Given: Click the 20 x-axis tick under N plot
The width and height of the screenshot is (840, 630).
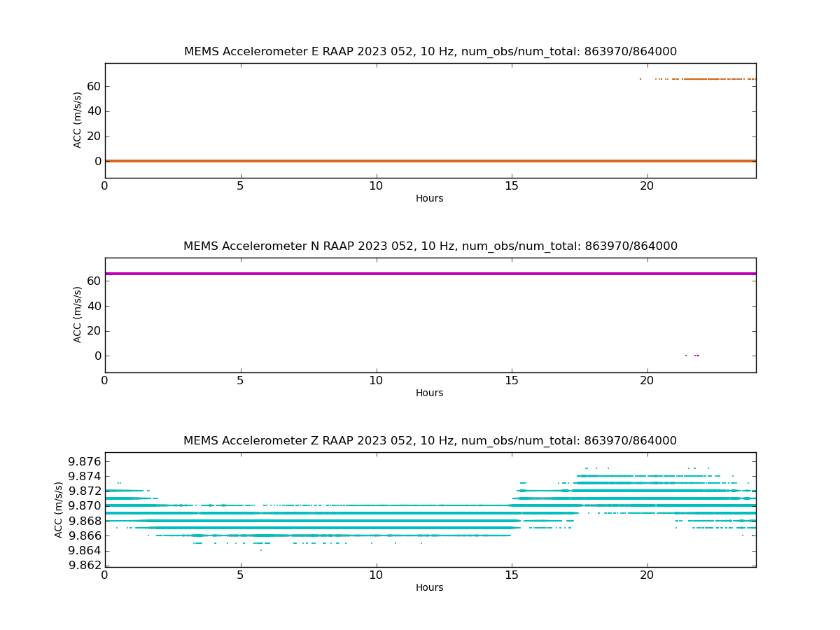Looking at the screenshot, I should (647, 381).
